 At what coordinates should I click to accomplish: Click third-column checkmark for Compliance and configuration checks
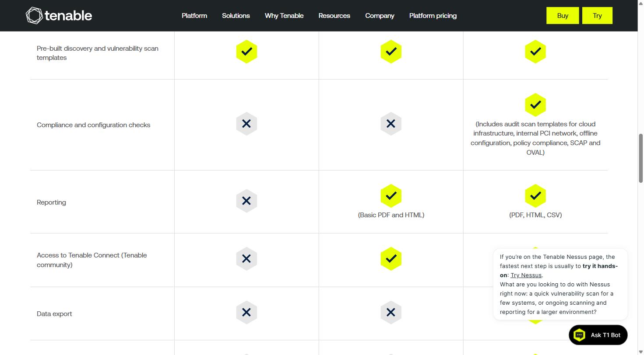[x=535, y=105]
